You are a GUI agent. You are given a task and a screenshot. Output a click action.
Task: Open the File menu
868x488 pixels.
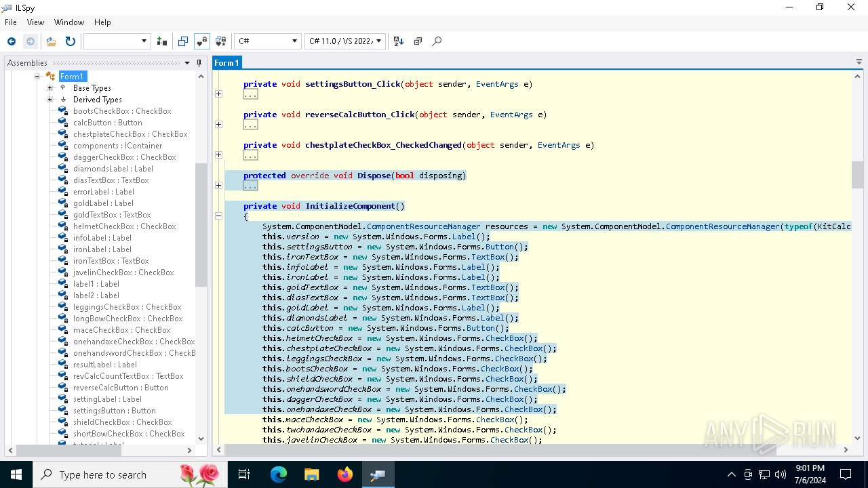[11, 22]
